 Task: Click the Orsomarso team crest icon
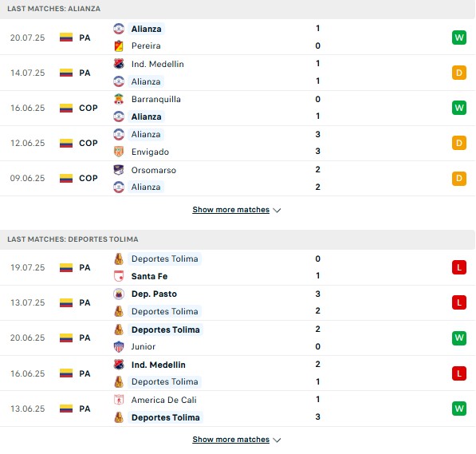pos(119,170)
